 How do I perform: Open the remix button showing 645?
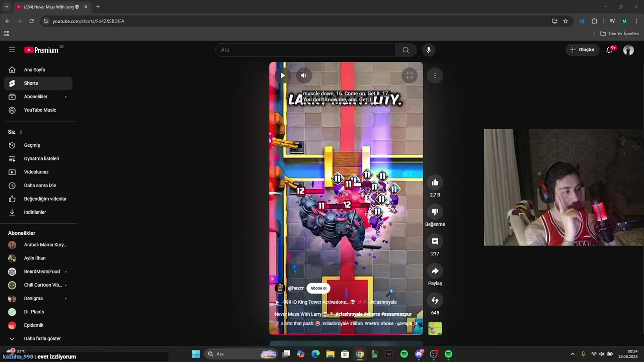click(435, 300)
